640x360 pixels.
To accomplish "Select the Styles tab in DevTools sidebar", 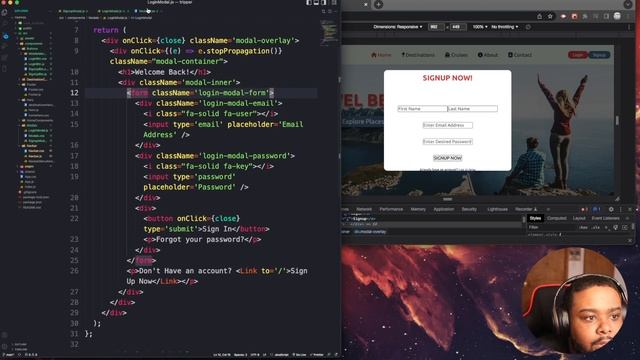I will (535, 218).
